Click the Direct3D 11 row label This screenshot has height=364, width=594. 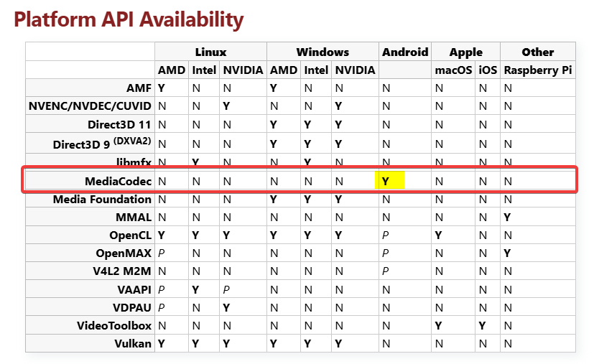coord(119,124)
